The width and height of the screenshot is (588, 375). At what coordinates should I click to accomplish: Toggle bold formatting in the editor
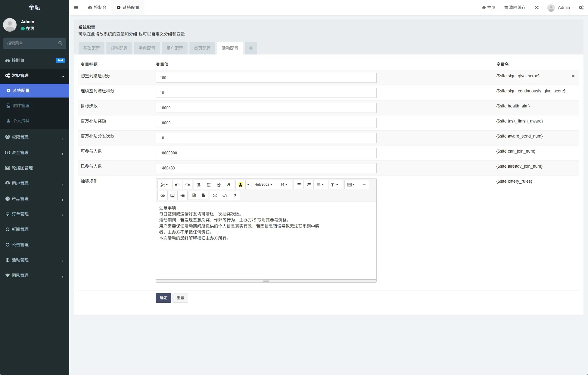[199, 185]
